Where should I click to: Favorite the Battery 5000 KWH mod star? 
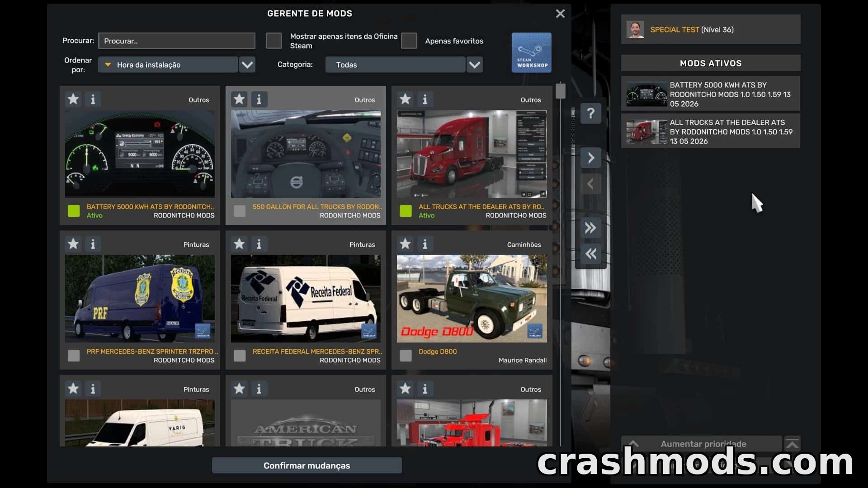click(73, 99)
